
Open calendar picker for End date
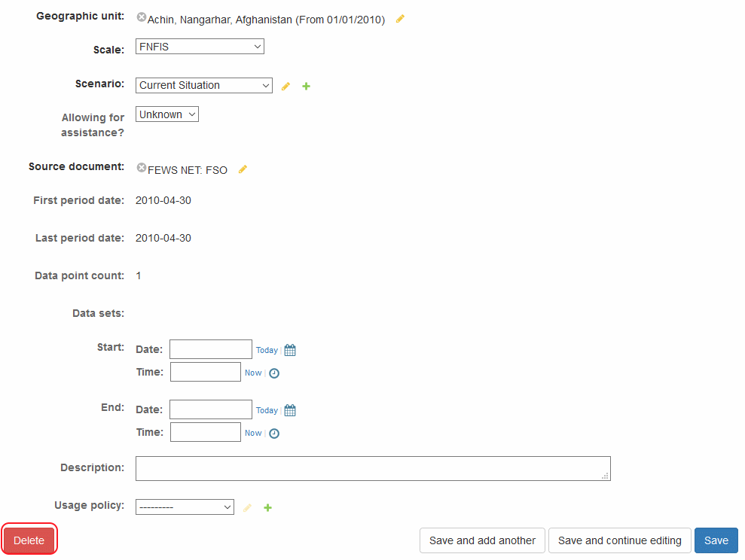tap(290, 410)
